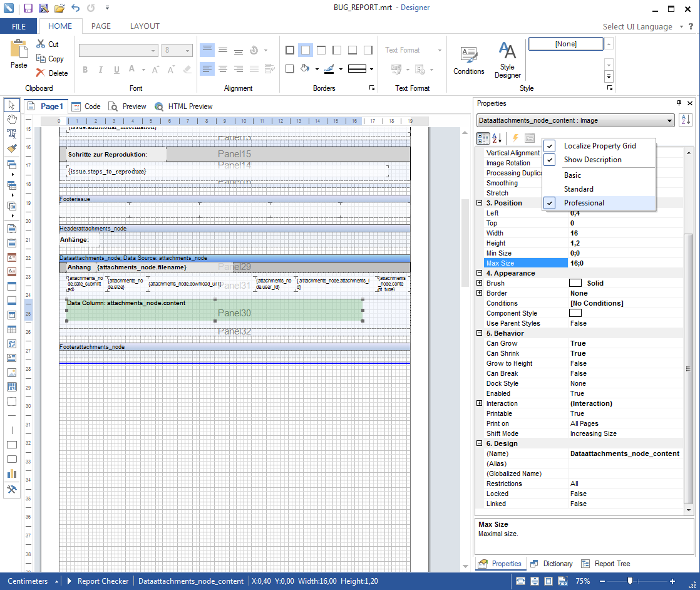Toggle center horizontal alignment
Viewport: 700px width, 590px height.
223,68
